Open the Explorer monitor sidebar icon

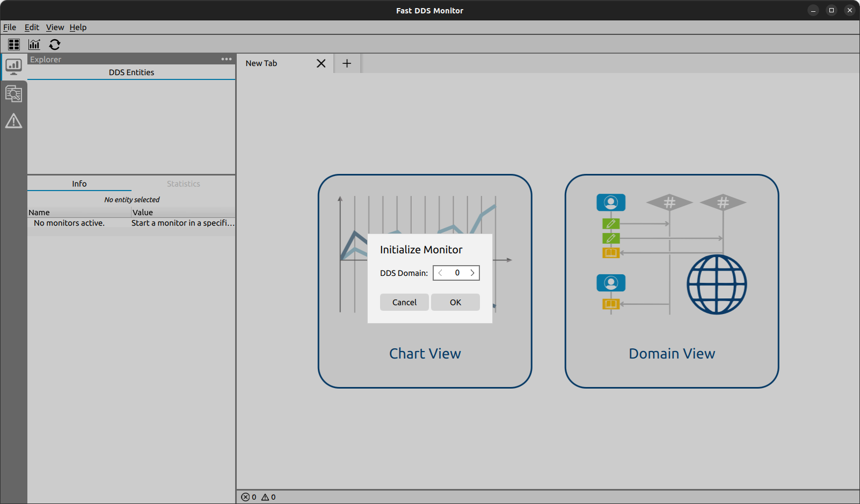tap(13, 67)
